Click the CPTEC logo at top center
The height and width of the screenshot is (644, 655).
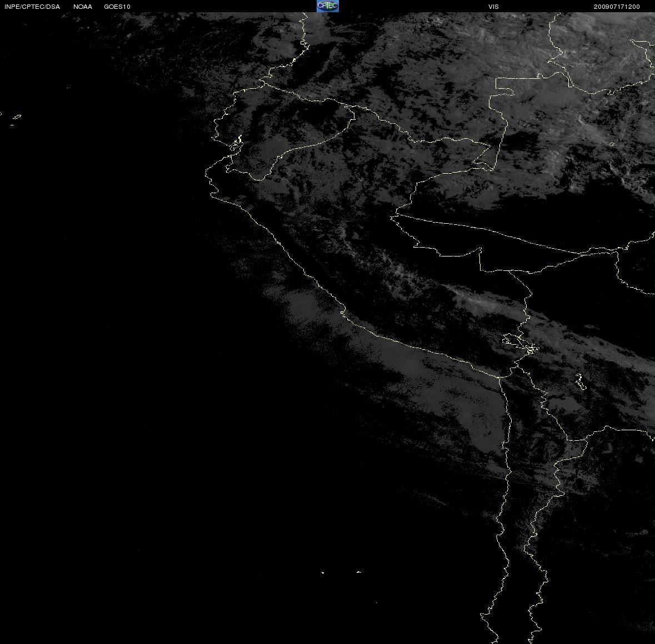[328, 6]
